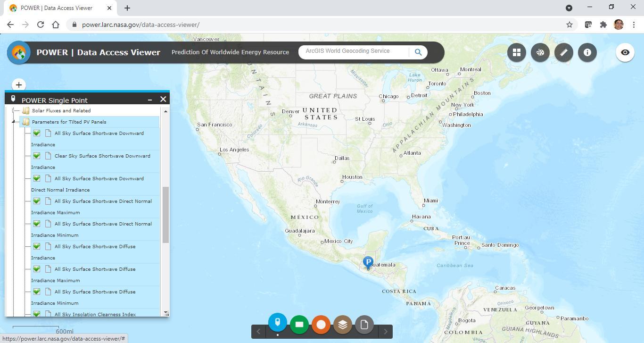Uncheck All Sky Shortwave Downward Direct Normal Irradiance
Screen dimensions: 644x343
pyautogui.click(x=37, y=178)
